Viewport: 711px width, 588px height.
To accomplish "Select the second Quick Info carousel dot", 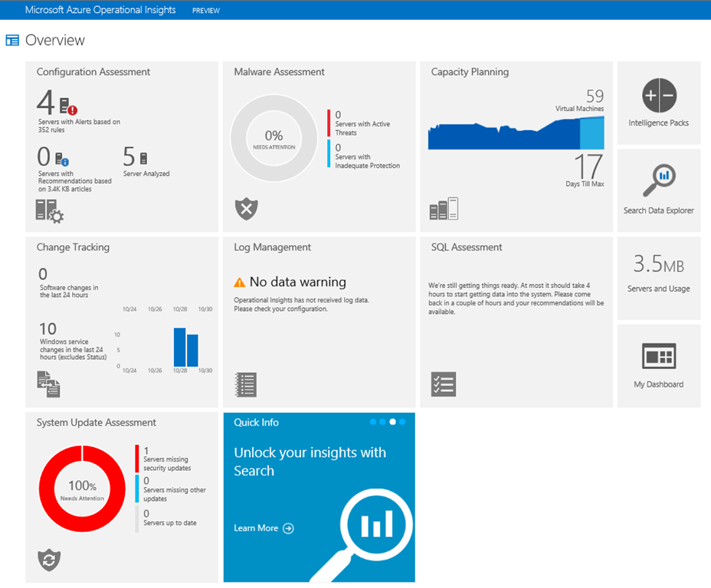I will coord(382,422).
